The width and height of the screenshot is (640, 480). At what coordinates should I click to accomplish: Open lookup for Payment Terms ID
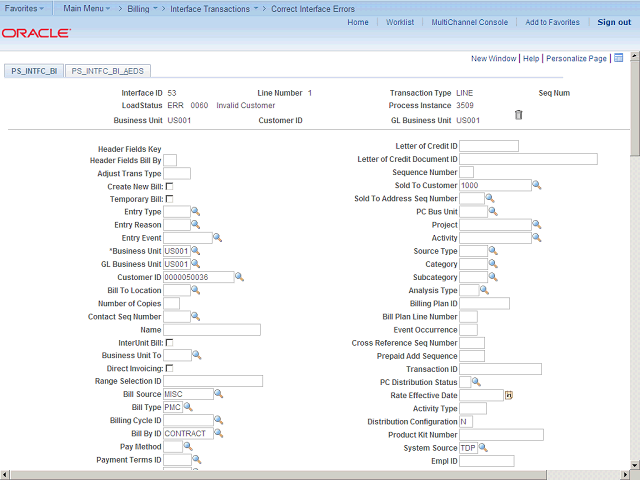[x=197, y=460]
